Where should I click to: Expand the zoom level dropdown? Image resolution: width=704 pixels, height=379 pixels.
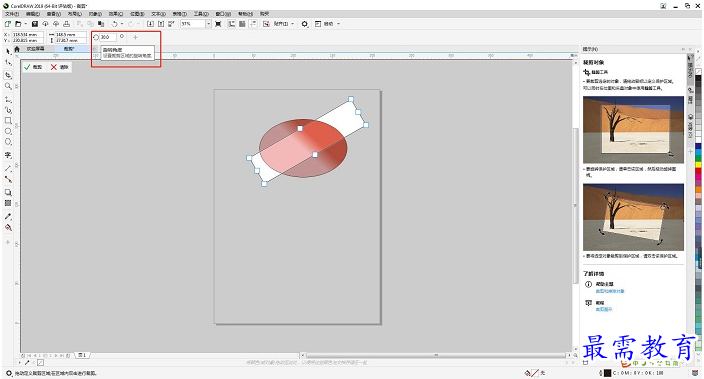point(208,24)
